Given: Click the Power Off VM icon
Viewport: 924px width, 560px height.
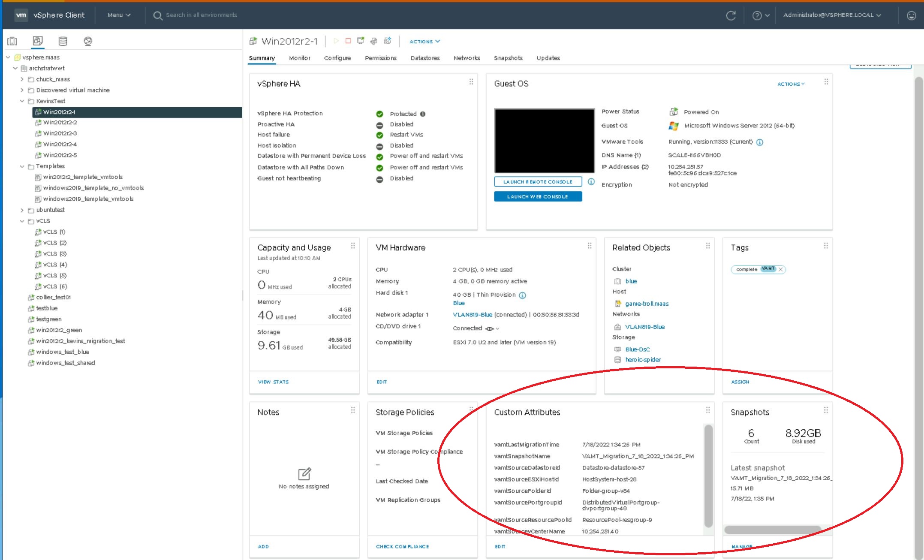Looking at the screenshot, I should coord(348,41).
